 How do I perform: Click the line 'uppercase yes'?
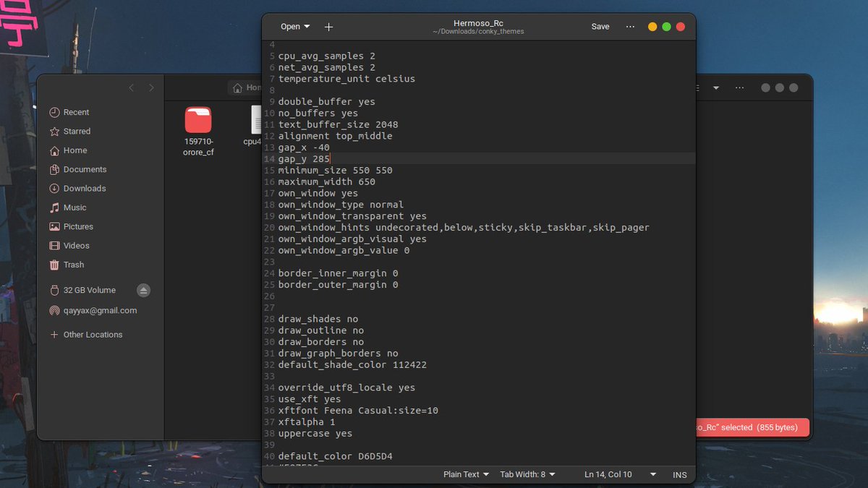[x=315, y=434]
